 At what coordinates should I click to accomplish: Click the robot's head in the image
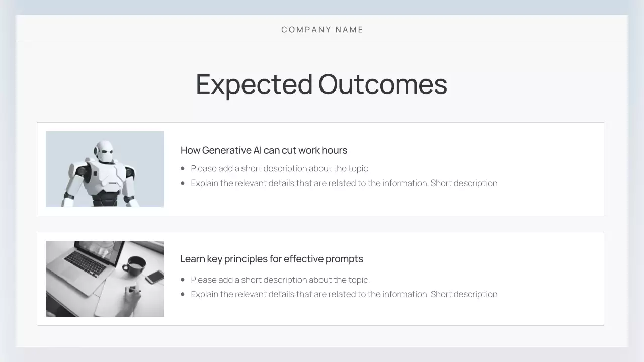click(105, 151)
